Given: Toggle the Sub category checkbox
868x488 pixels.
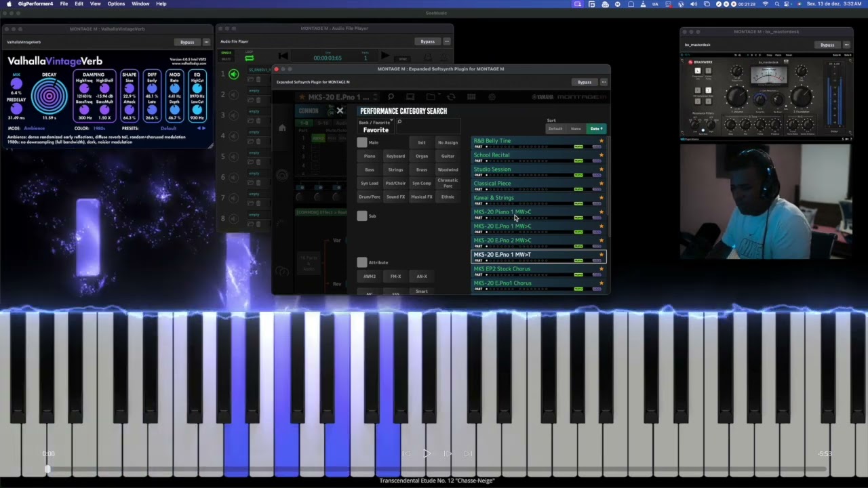Looking at the screenshot, I should [x=362, y=216].
